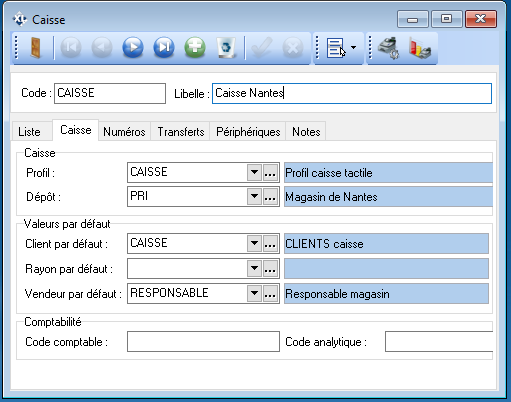Maximize the Caisse window
This screenshot has width=511, height=402.
[447, 19]
